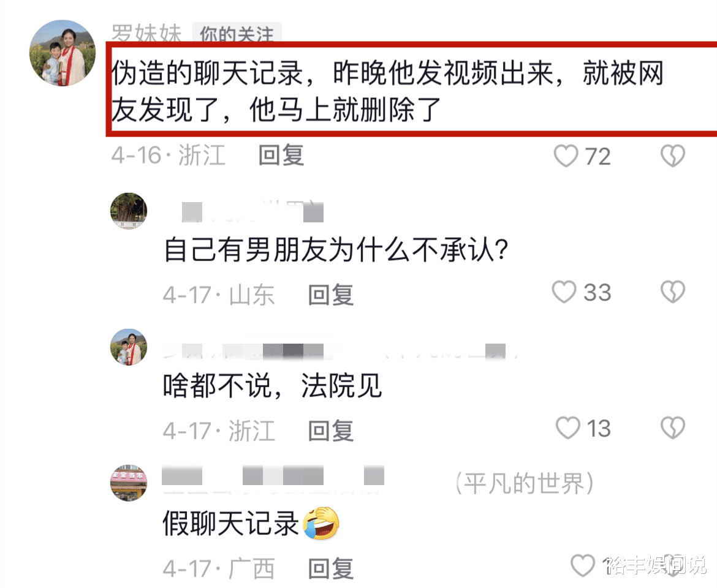The image size is (717, 588).
Task: Click the laughing emoji in 假聊天记录 comment
Action: tap(321, 523)
